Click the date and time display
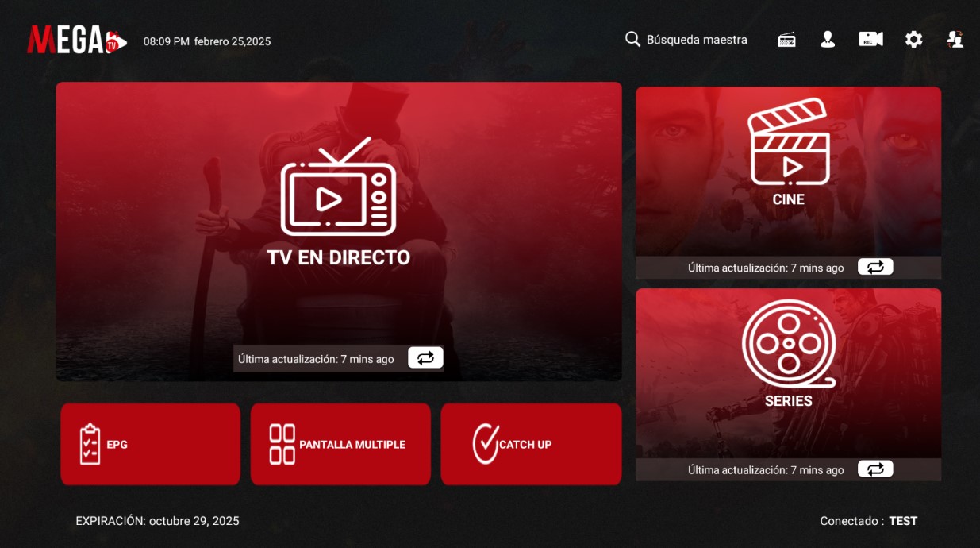The height and width of the screenshot is (548, 980). pyautogui.click(x=206, y=41)
